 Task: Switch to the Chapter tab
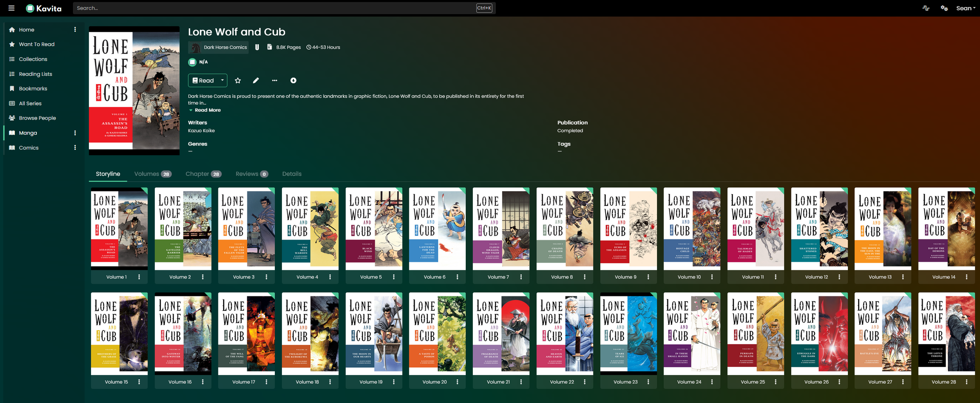pyautogui.click(x=203, y=174)
